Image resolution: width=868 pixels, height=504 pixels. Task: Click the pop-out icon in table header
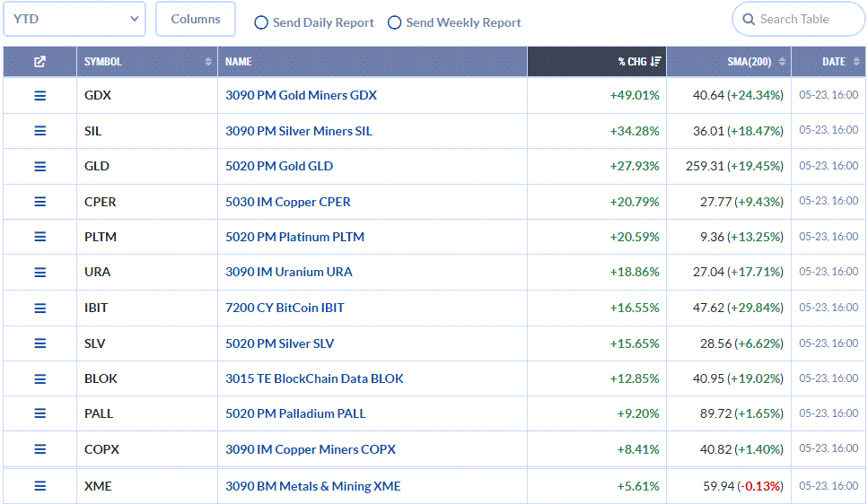tap(39, 61)
